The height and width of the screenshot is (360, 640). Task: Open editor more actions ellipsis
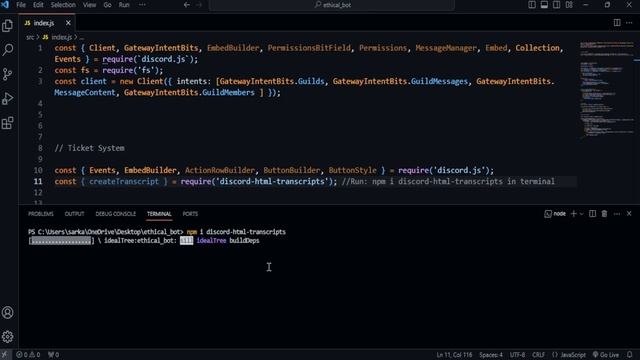click(x=629, y=23)
